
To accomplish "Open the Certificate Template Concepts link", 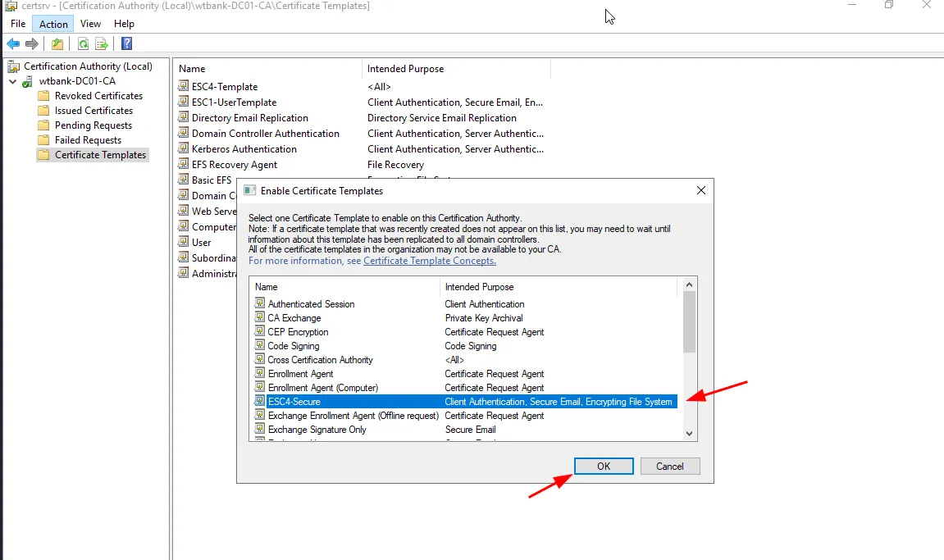I will (429, 261).
